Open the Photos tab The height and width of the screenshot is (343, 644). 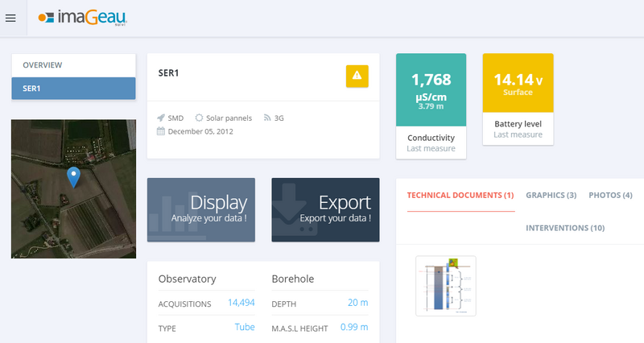click(x=610, y=196)
